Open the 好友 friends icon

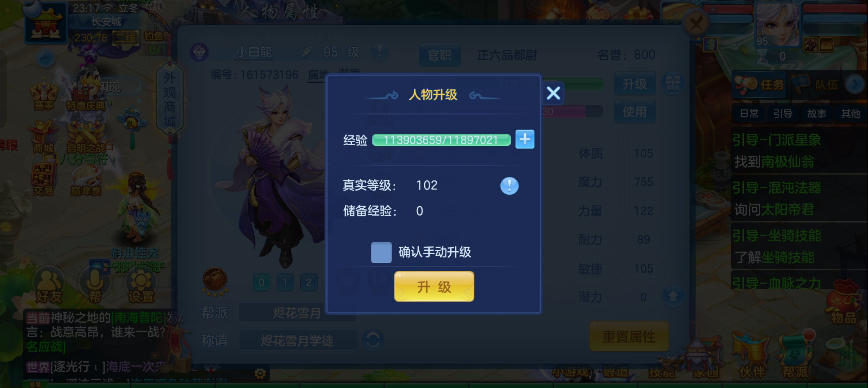click(x=49, y=287)
